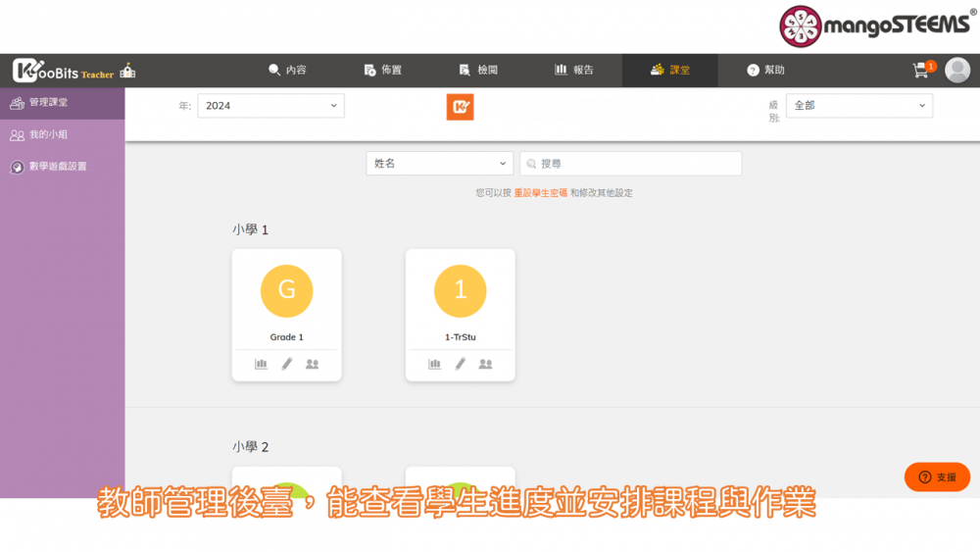Open students icon on 1-TrStu card
The image size is (980, 552).
pos(485,364)
